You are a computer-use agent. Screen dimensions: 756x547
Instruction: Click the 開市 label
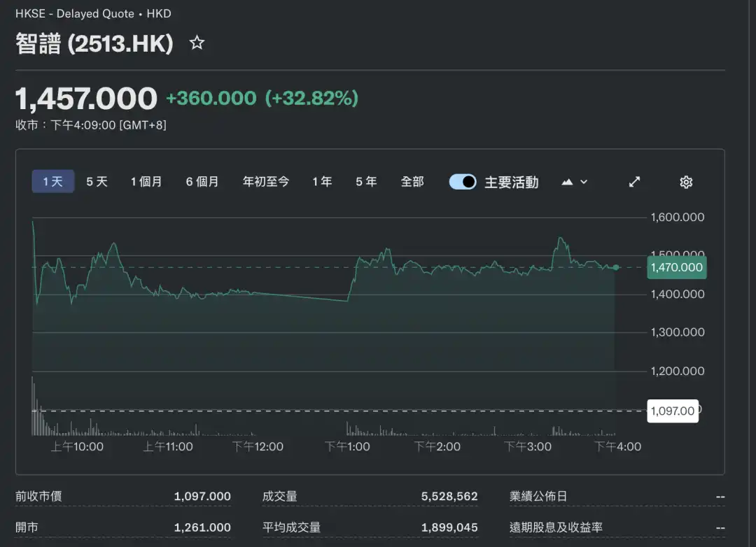pyautogui.click(x=27, y=527)
